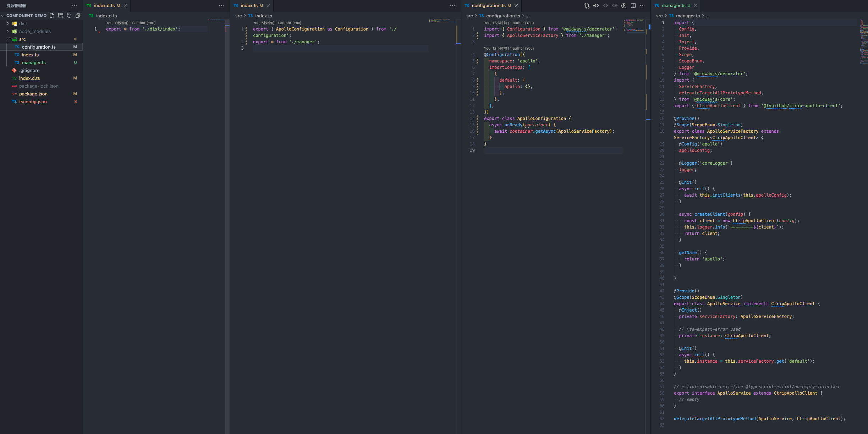Open package.json in the file tree
The height and width of the screenshot is (434, 868).
41,94
